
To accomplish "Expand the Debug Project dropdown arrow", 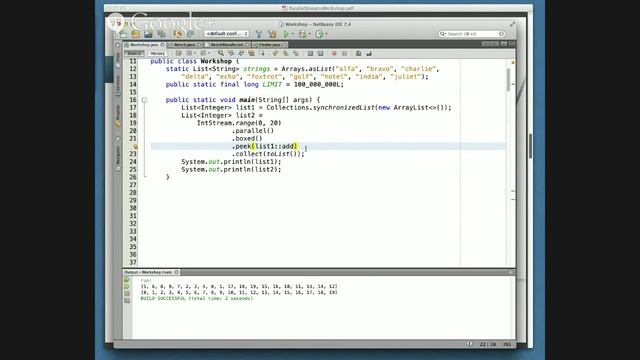I will click(x=309, y=34).
